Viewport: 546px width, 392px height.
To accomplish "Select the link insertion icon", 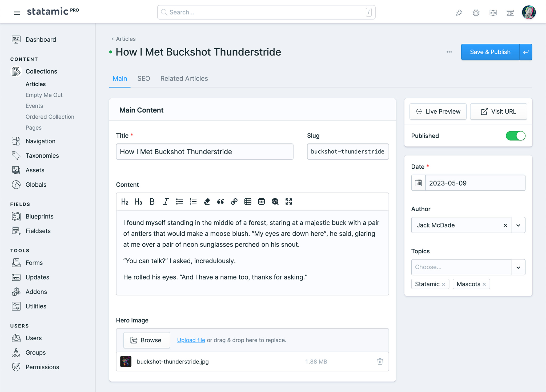I will (x=234, y=202).
